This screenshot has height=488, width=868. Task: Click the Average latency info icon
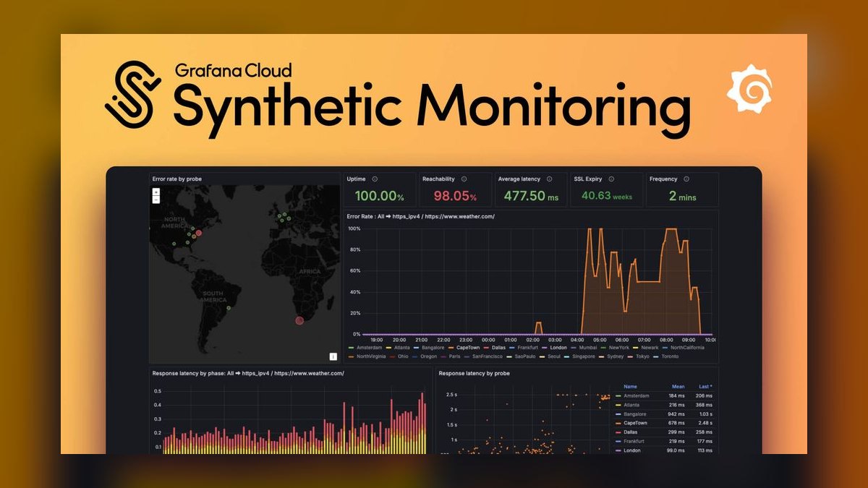[549, 179]
